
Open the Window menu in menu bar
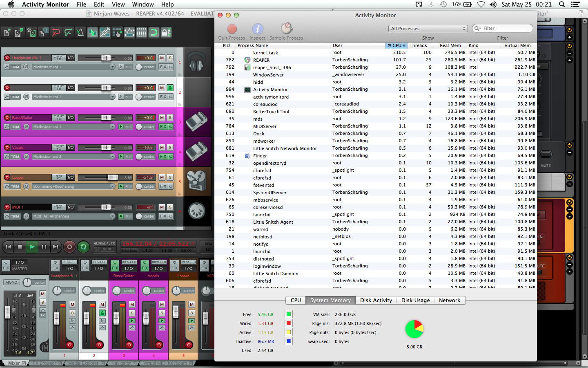coord(143,4)
